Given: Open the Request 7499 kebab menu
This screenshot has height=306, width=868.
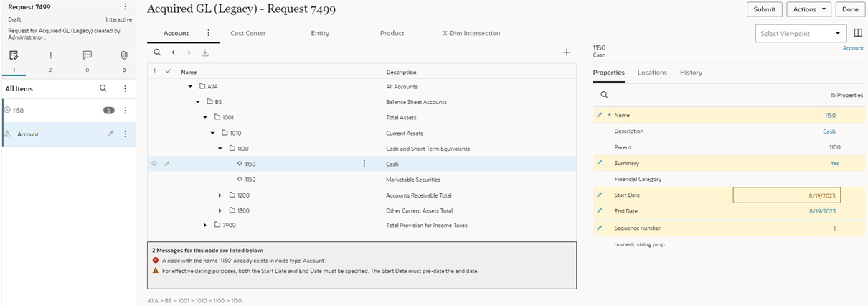Looking at the screenshot, I should pos(125,7).
